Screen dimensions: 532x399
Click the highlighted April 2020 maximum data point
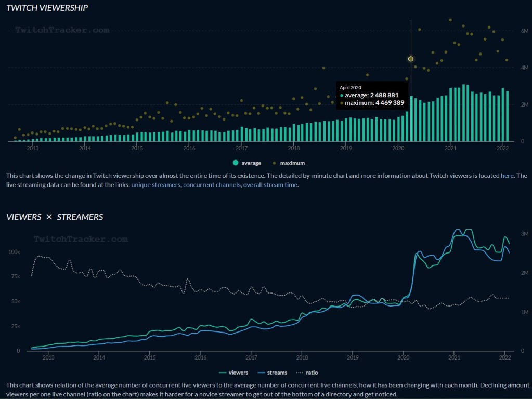(x=411, y=59)
